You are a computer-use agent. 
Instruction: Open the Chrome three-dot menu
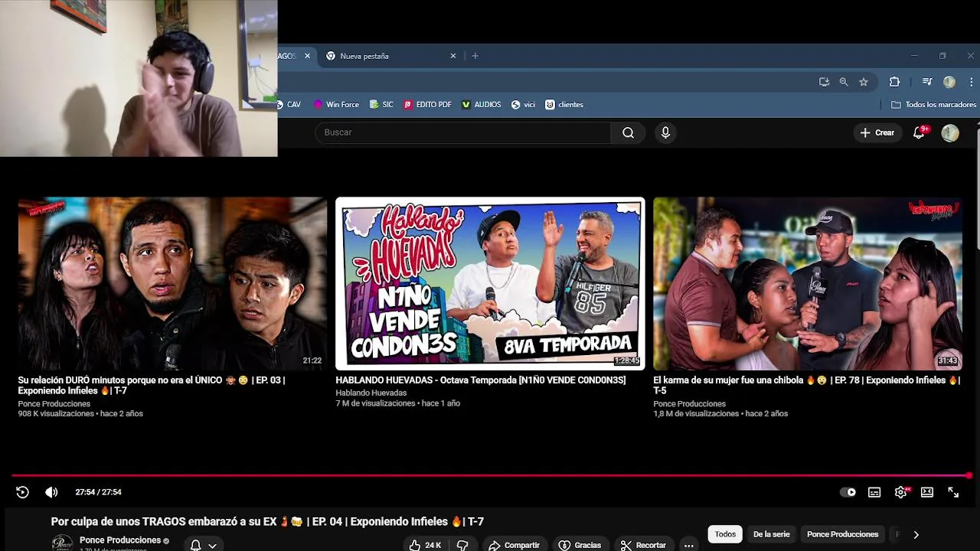pyautogui.click(x=972, y=82)
